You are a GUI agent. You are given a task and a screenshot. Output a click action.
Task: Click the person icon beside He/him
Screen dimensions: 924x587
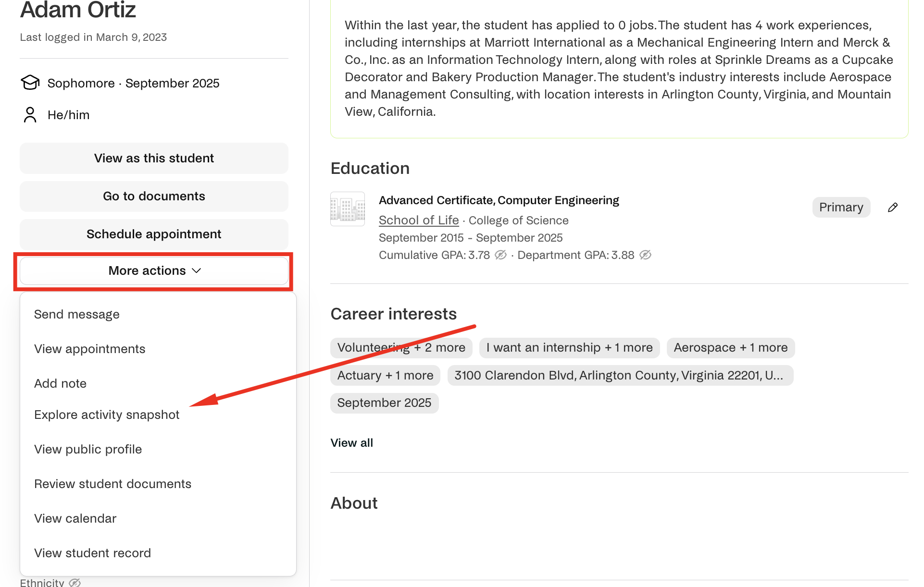point(30,115)
